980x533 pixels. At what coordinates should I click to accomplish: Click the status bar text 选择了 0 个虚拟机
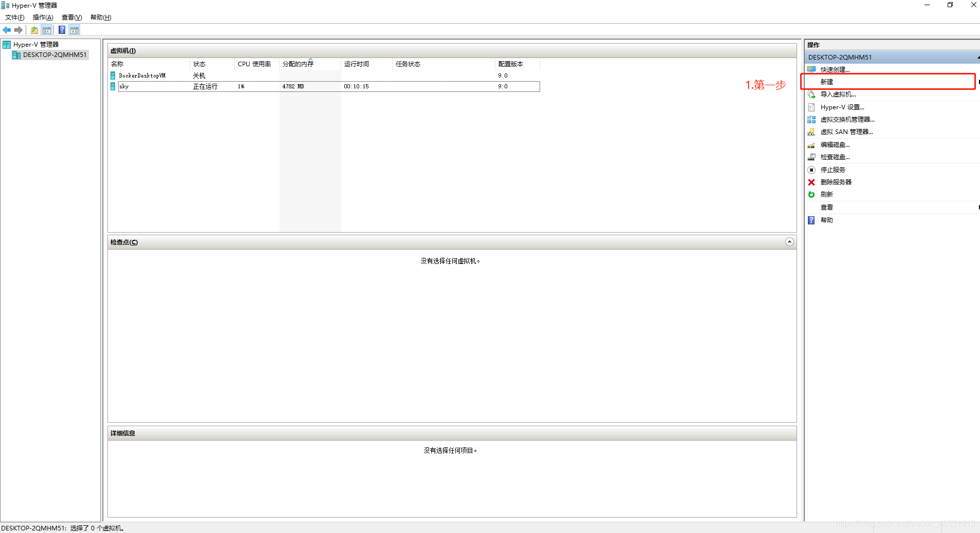coord(97,528)
